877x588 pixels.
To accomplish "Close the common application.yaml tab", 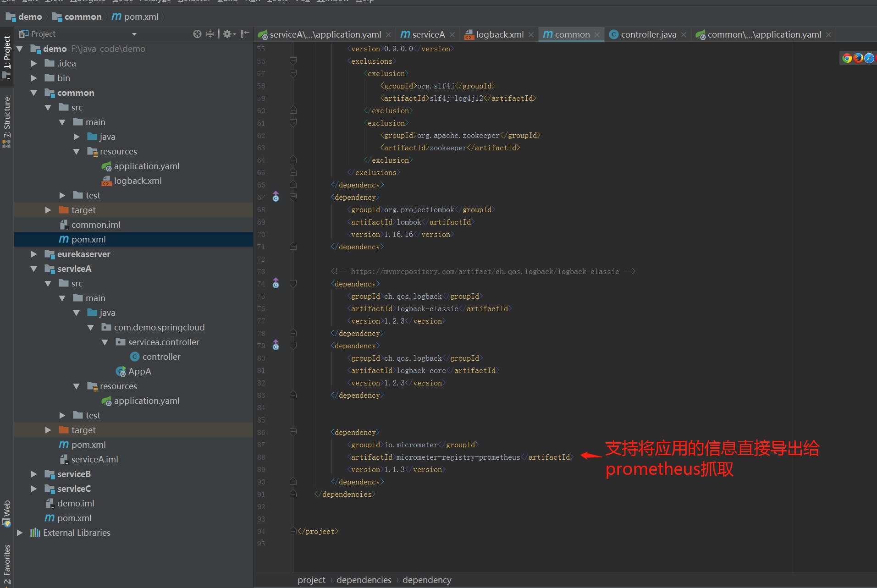I will point(828,35).
